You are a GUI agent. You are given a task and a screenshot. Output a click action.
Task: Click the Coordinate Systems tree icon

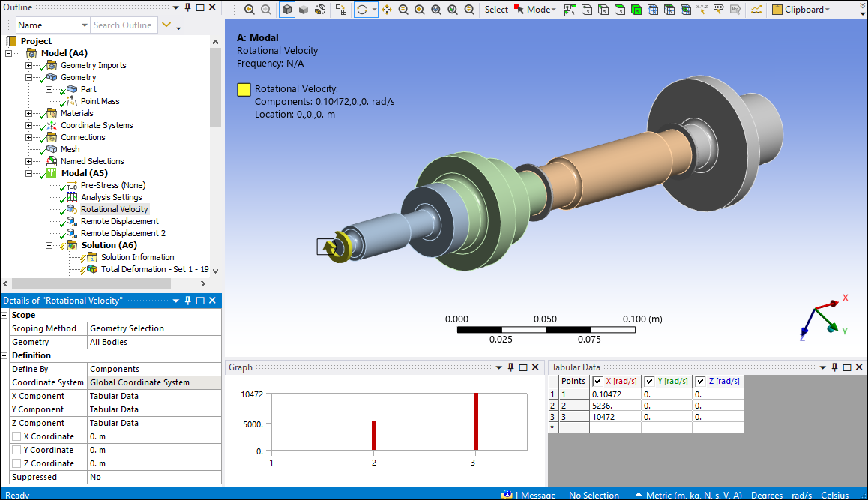point(52,125)
